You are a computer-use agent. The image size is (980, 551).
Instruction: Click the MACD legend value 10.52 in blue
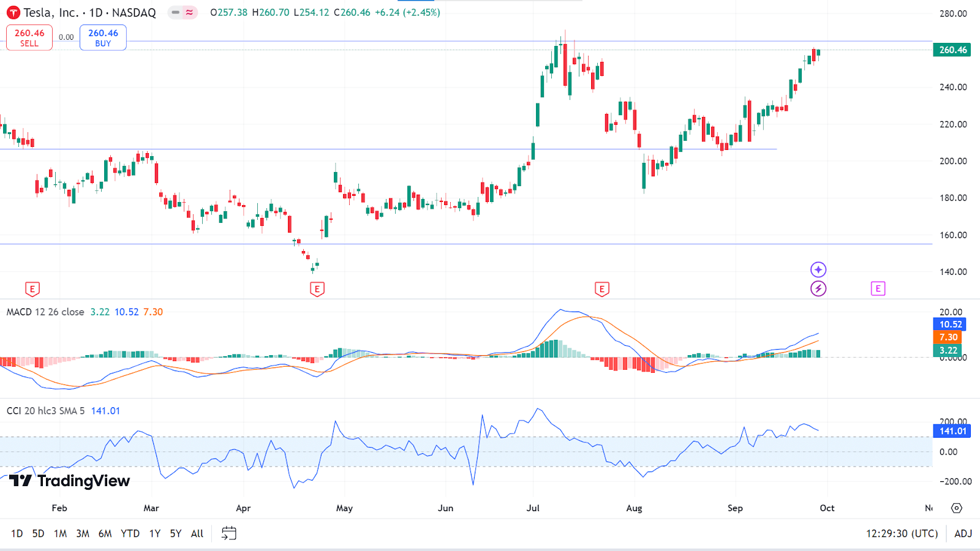[x=126, y=312]
